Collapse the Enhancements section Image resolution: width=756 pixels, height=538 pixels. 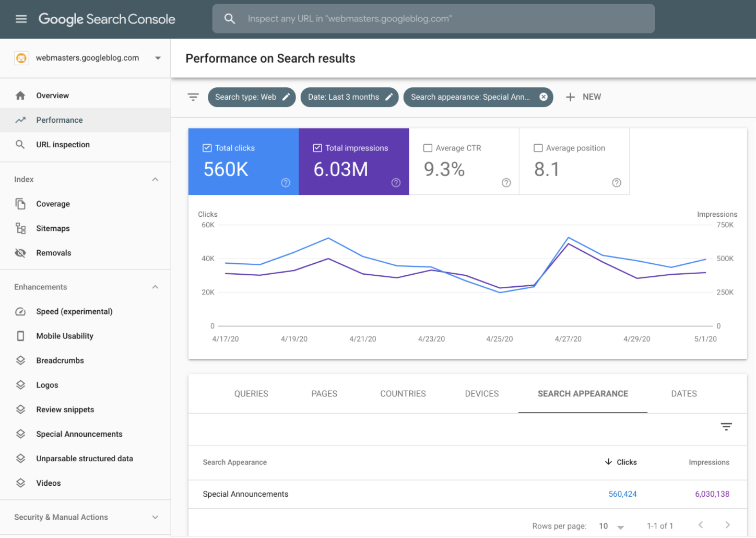[x=155, y=287]
